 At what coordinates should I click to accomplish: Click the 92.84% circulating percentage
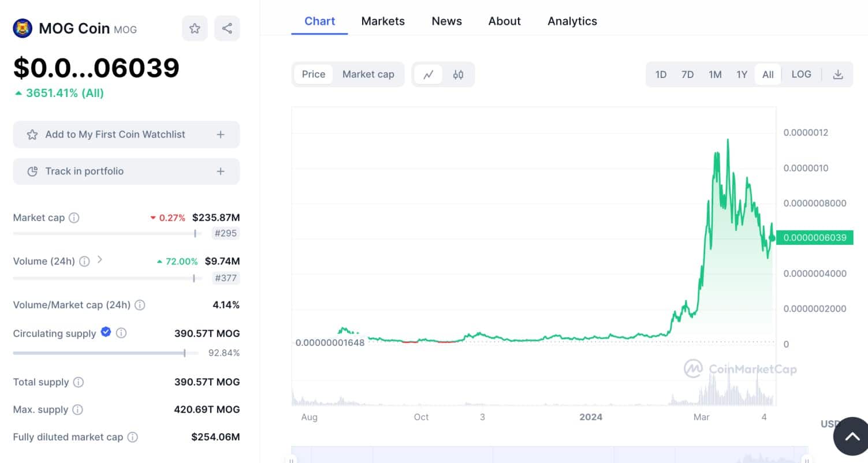coord(224,353)
